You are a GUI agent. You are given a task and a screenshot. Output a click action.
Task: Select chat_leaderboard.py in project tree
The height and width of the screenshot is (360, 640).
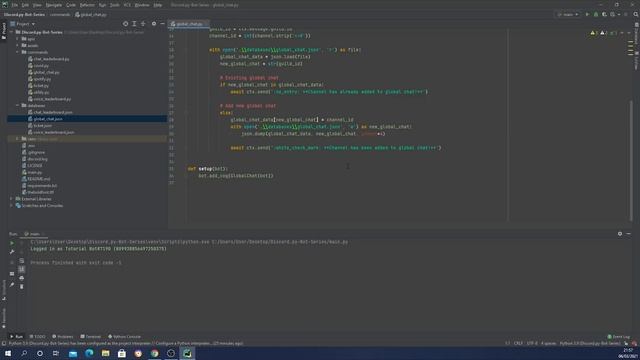(x=51, y=59)
